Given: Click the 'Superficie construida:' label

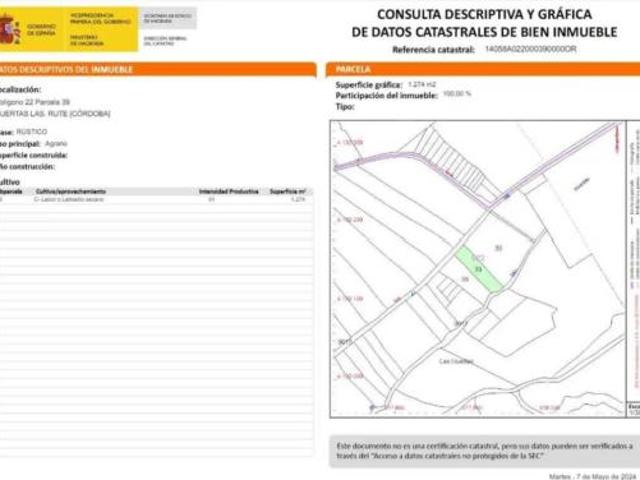Looking at the screenshot, I should click(x=33, y=156).
